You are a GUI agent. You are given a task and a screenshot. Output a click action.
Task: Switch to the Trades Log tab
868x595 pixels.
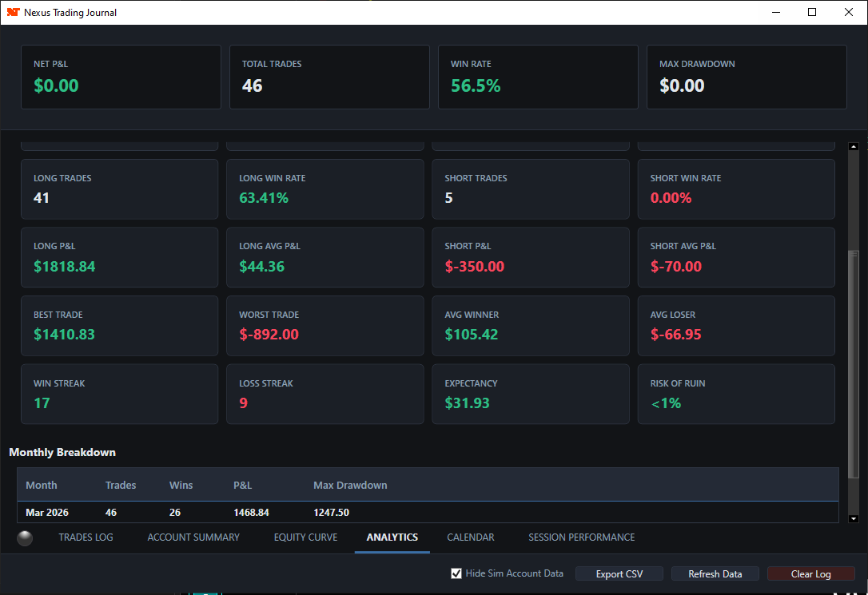(x=86, y=537)
